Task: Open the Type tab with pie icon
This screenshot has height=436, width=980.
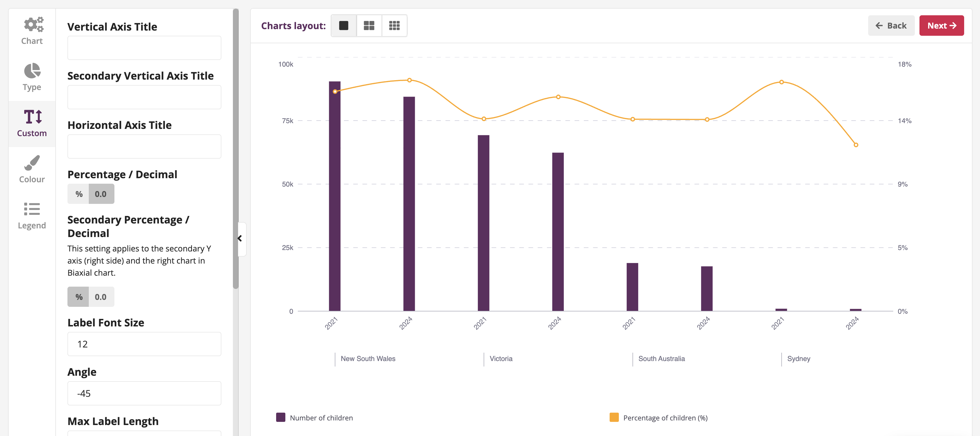Action: point(32,77)
